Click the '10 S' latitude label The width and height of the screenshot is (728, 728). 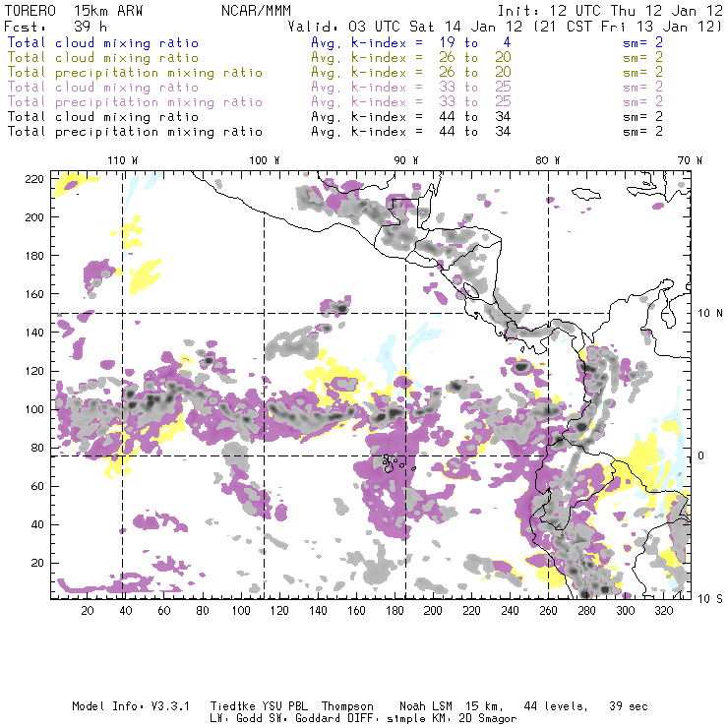[x=710, y=599]
